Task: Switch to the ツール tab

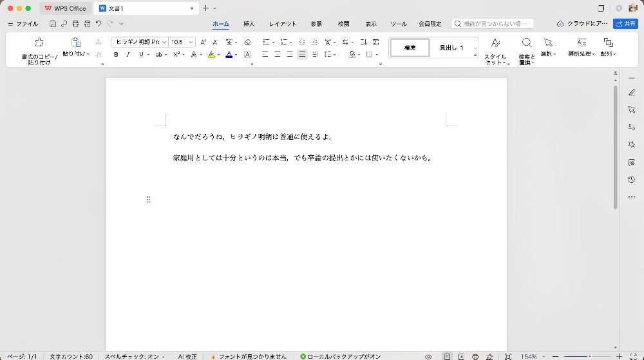Action: tap(399, 24)
